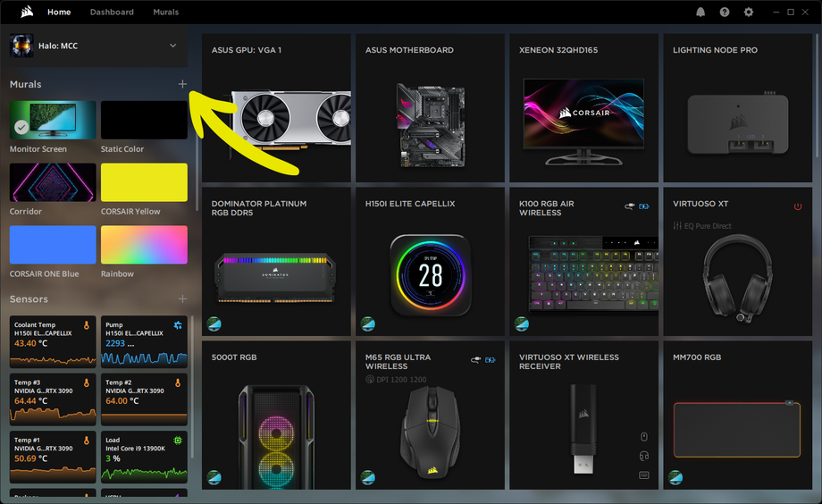Screen dimensions: 822x504
Task: Click the Pump 2293 sensor tile
Action: pyautogui.click(x=144, y=341)
